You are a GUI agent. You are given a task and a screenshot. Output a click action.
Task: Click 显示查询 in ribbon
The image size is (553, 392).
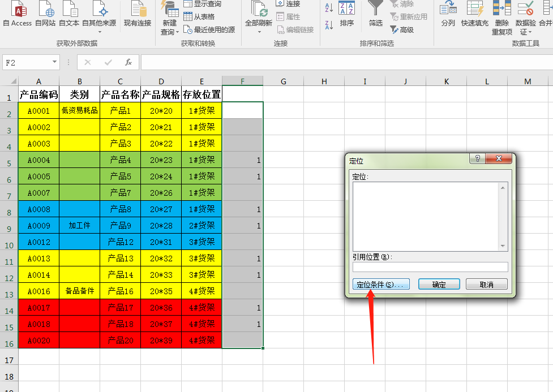click(x=203, y=4)
